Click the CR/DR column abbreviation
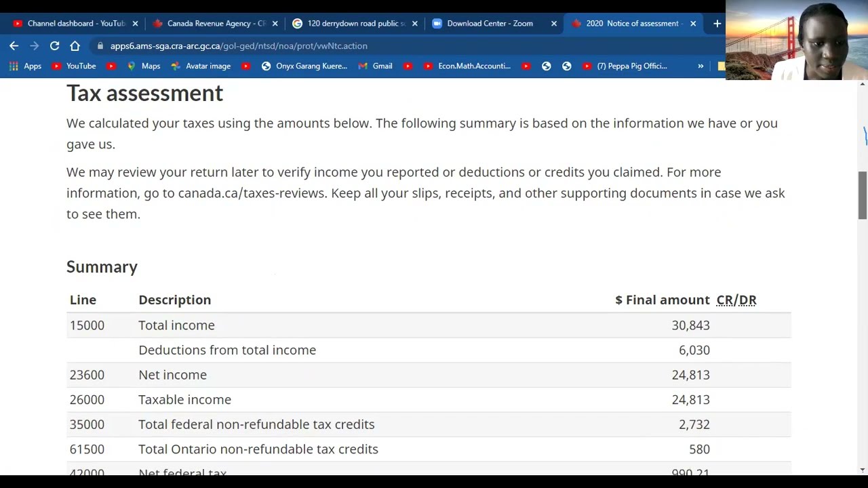The image size is (868, 488). tap(736, 300)
